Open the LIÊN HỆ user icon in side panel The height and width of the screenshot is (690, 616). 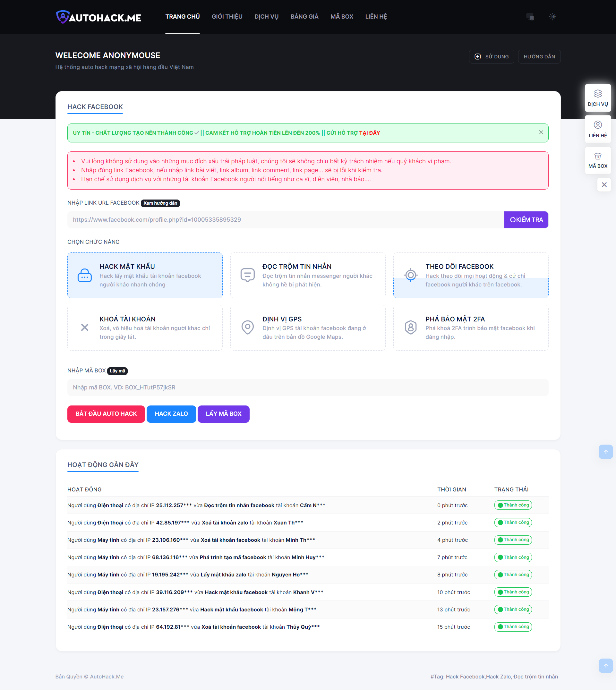point(598,125)
